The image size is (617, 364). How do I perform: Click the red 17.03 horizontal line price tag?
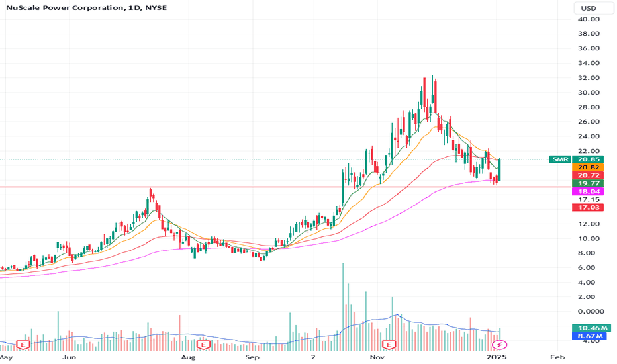589,207
